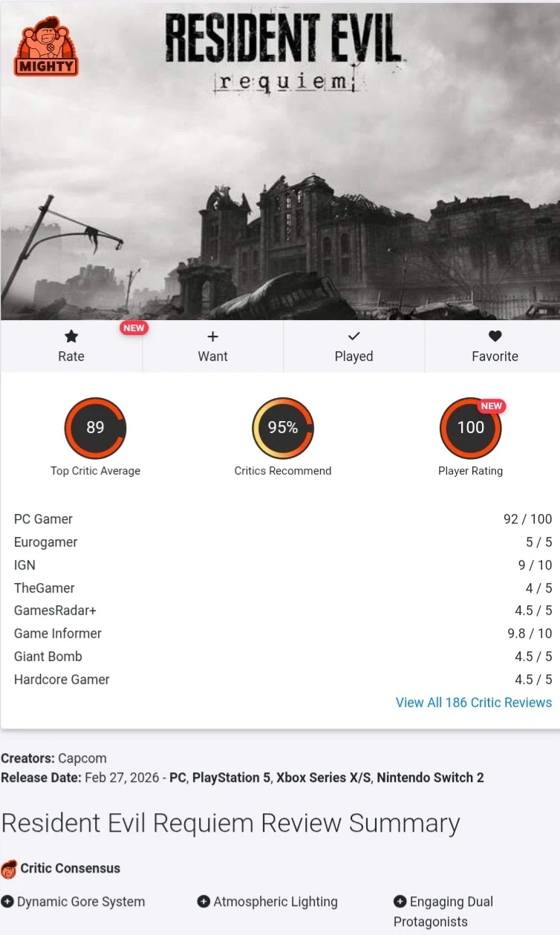Expand the Dynamic Gore System plus icon
The width and height of the screenshot is (560, 935).
tap(7, 902)
